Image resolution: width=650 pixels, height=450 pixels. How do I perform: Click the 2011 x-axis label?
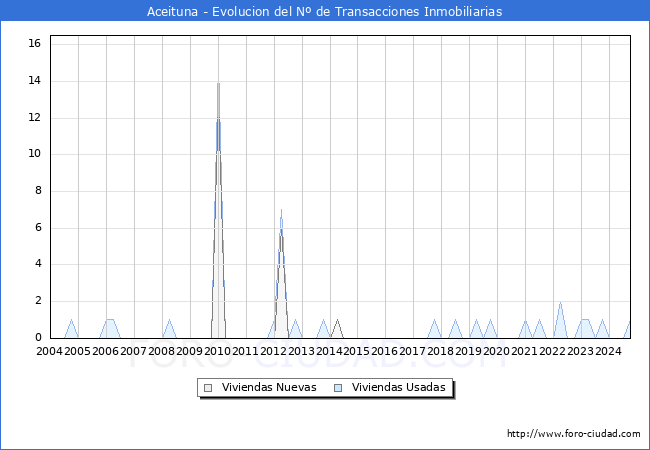pyautogui.click(x=245, y=351)
